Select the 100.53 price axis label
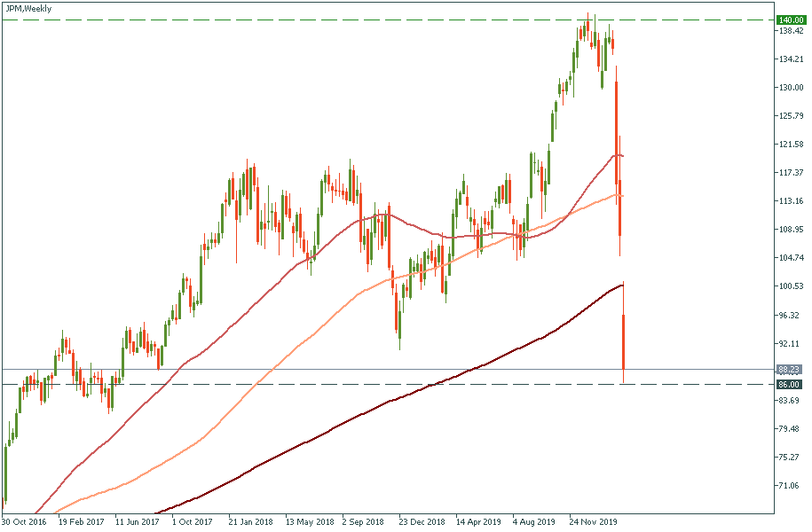812x532 pixels. point(789,286)
